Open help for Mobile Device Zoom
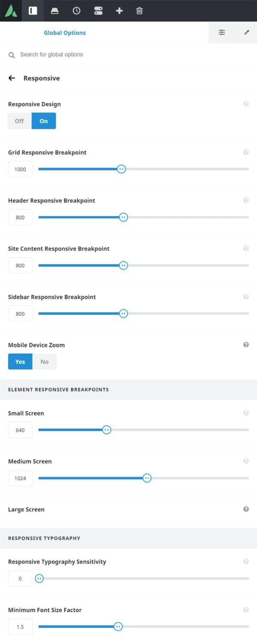Viewport: 257px width, 644px height. click(x=246, y=344)
